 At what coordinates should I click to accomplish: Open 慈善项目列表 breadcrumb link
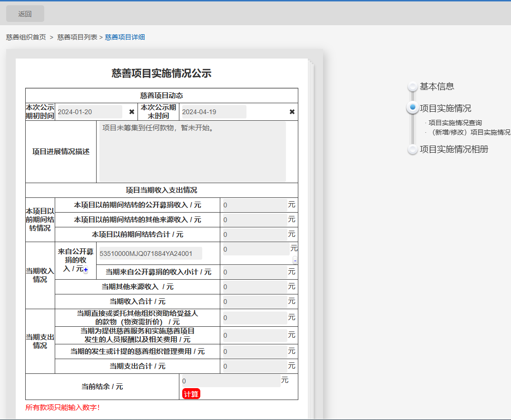[77, 37]
